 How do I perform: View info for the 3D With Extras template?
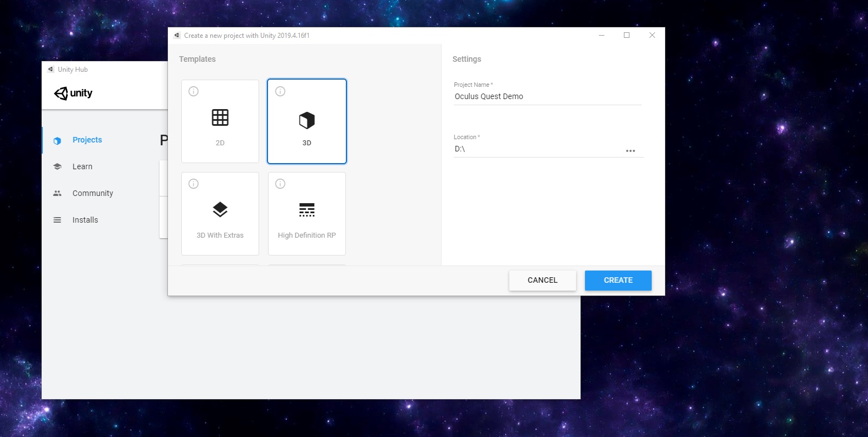pos(193,183)
